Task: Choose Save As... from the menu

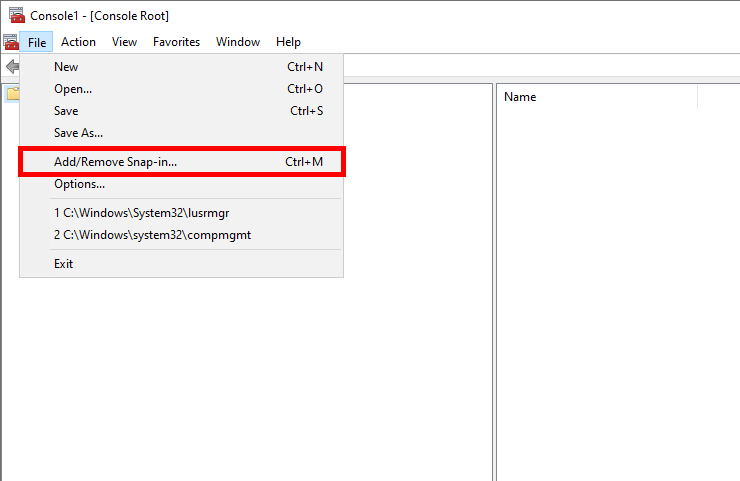Action: (x=78, y=133)
